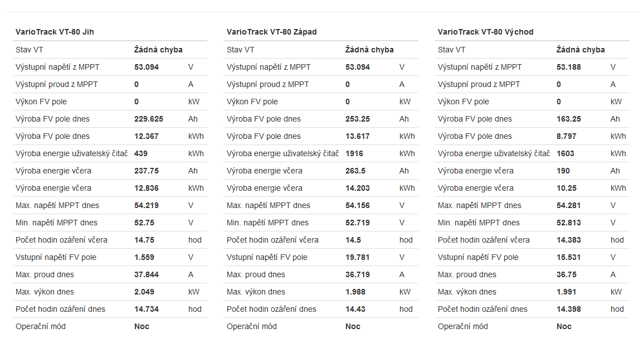Click the 1916 kWh user counter value
Screen dimensions: 644x338
(x=354, y=153)
